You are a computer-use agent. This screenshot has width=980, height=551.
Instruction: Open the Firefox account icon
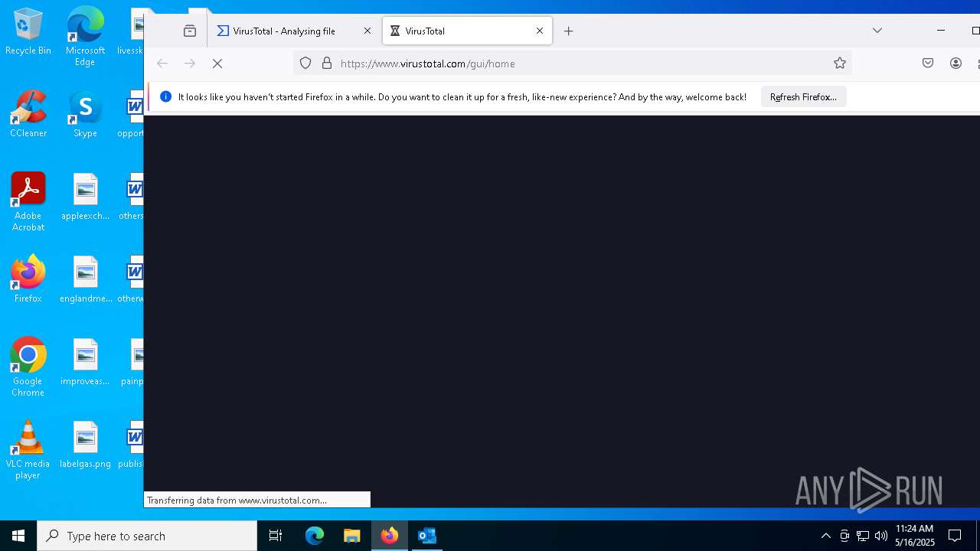(955, 64)
